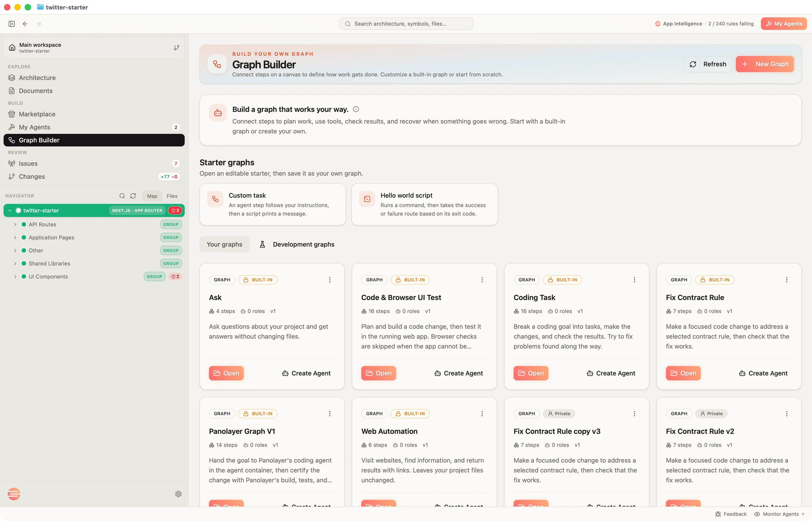Screen dimensions: 812x521
Task: Open the Web Automation card's options menu
Action: pos(482,413)
